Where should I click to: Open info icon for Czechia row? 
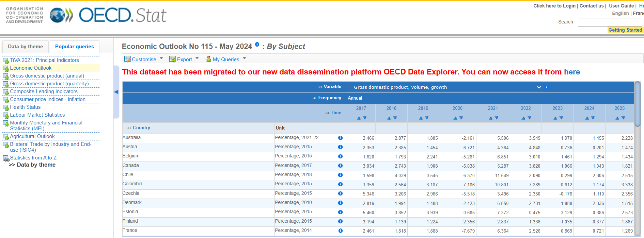(340, 193)
